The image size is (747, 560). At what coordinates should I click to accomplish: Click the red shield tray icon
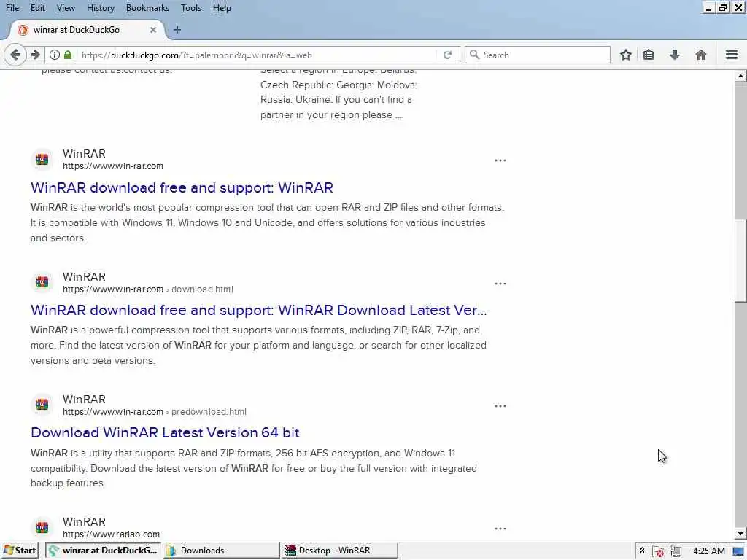tap(659, 551)
